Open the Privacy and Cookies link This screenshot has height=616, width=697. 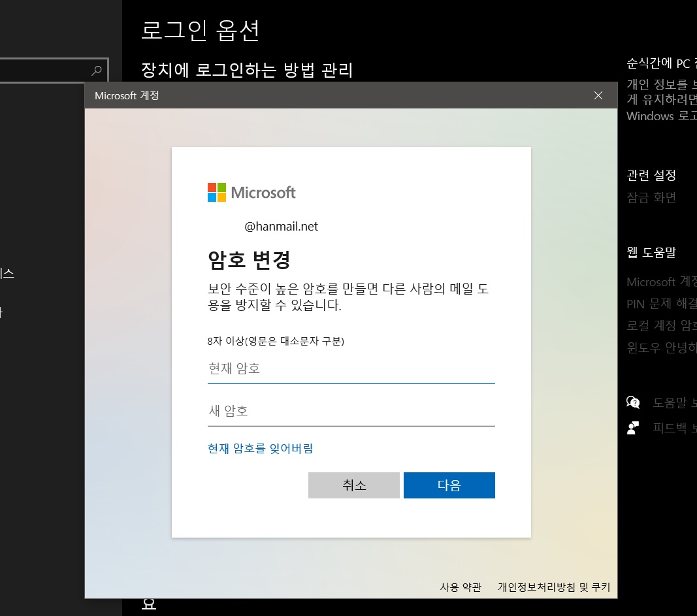tap(554, 587)
